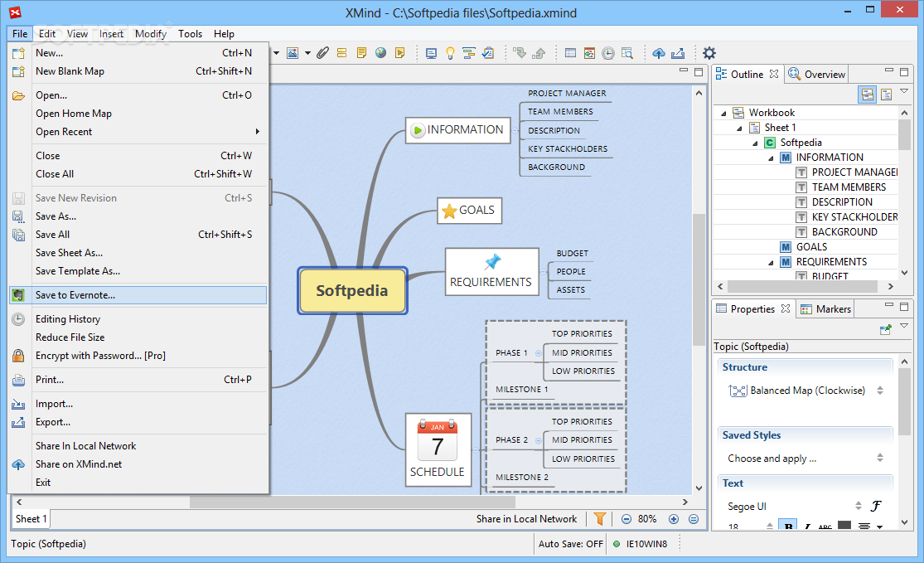The image size is (924, 563).
Task: Open the Edit menu
Action: tap(47, 34)
